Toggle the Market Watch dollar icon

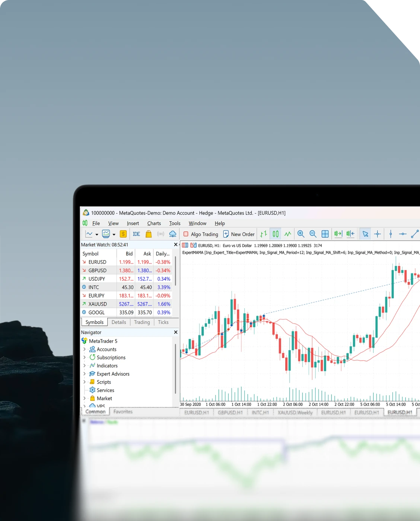click(x=123, y=234)
